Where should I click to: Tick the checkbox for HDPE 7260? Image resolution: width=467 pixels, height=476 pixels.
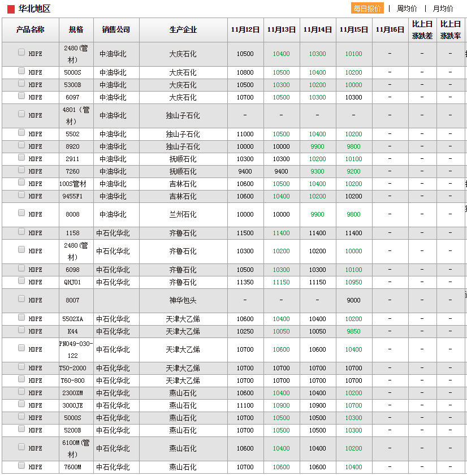tap(21, 170)
